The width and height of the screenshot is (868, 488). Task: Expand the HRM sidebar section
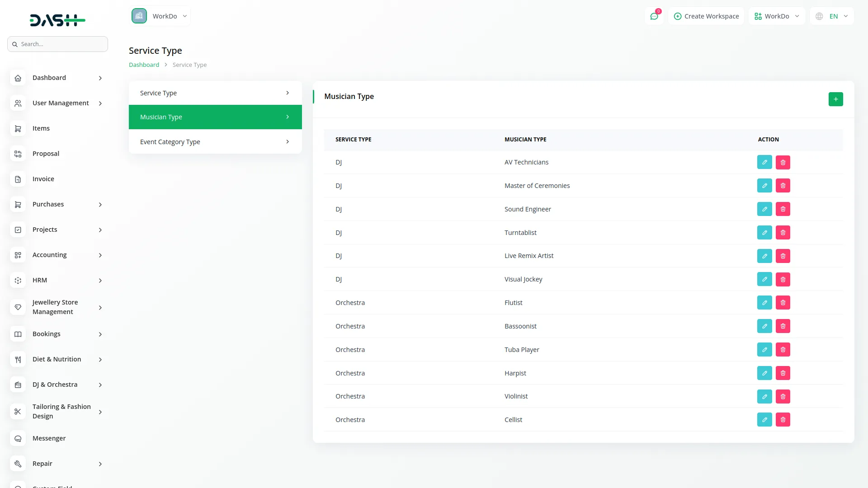[100, 281]
